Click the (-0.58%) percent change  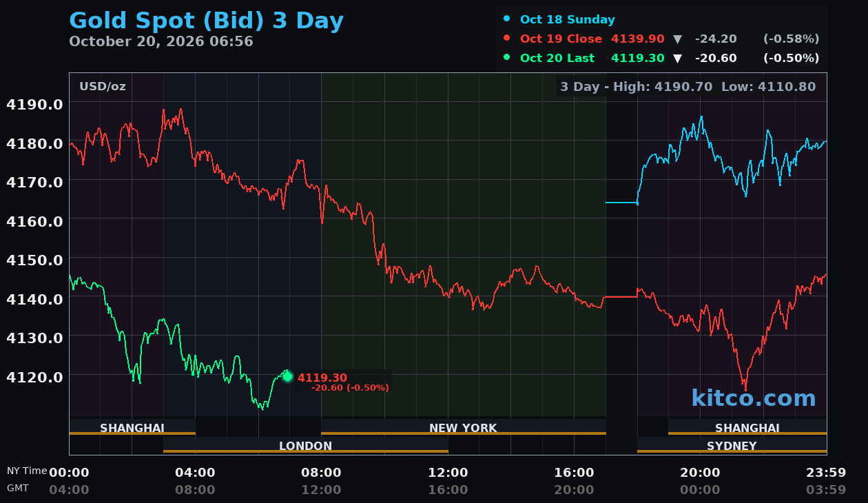pyautogui.click(x=792, y=39)
